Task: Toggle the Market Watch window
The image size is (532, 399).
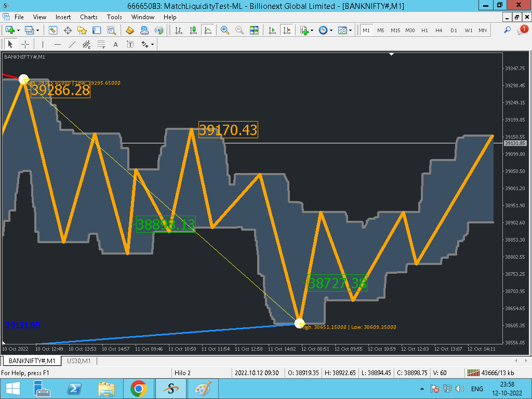Action: coord(52,30)
